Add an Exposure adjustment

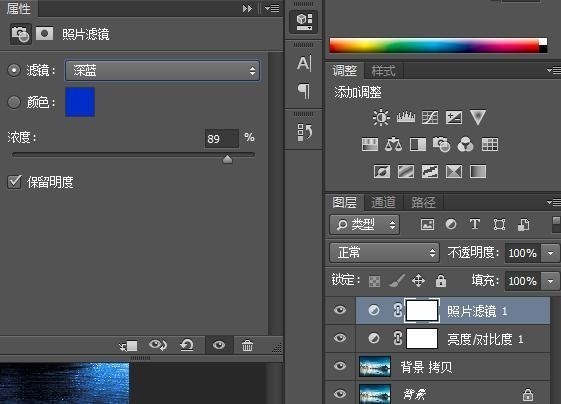click(x=454, y=117)
